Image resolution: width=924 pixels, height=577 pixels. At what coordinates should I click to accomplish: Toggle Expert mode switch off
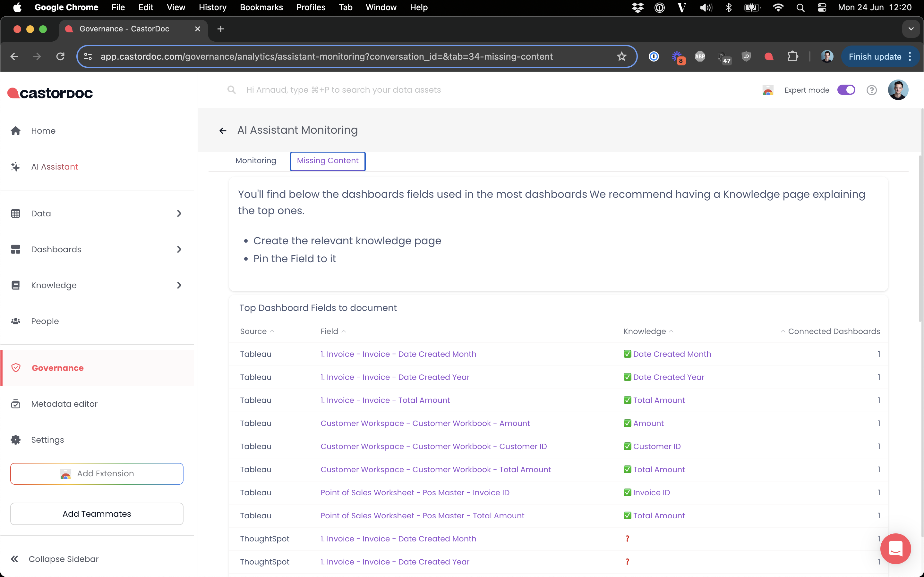click(846, 90)
